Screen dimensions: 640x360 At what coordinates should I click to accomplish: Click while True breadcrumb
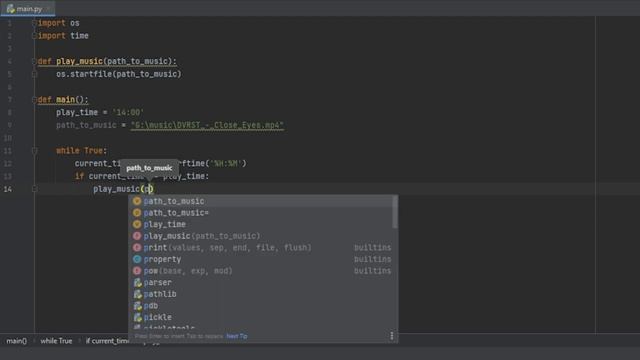56,341
